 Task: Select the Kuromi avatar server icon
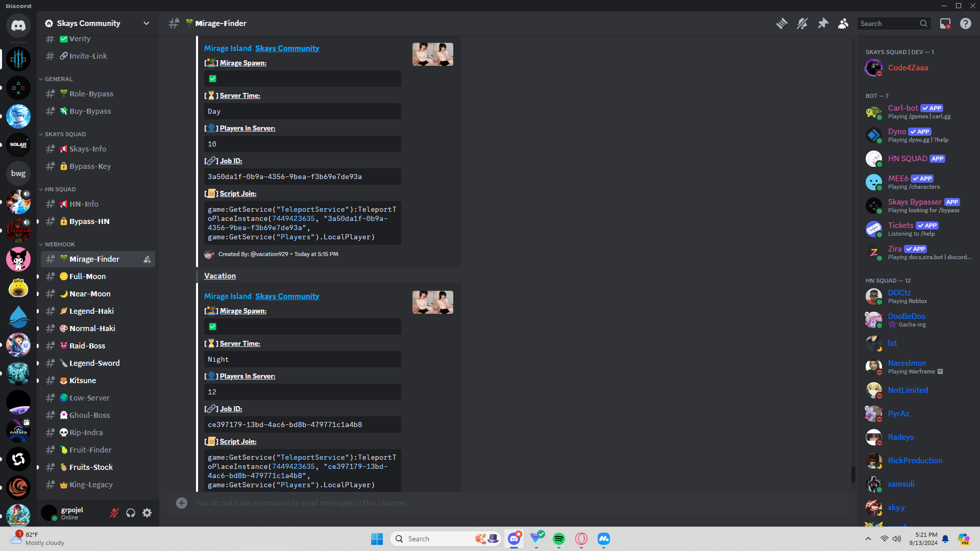pyautogui.click(x=18, y=259)
